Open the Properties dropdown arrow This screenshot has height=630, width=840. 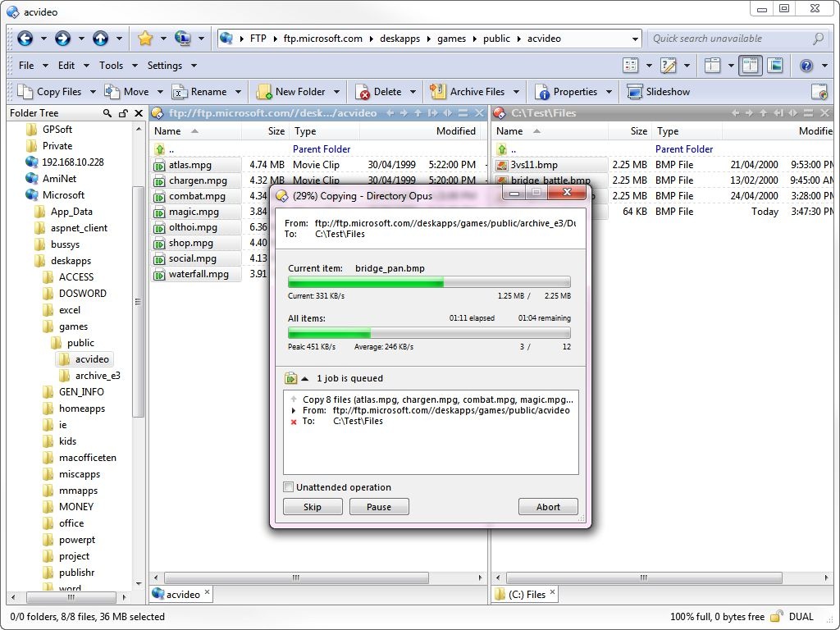pos(608,91)
